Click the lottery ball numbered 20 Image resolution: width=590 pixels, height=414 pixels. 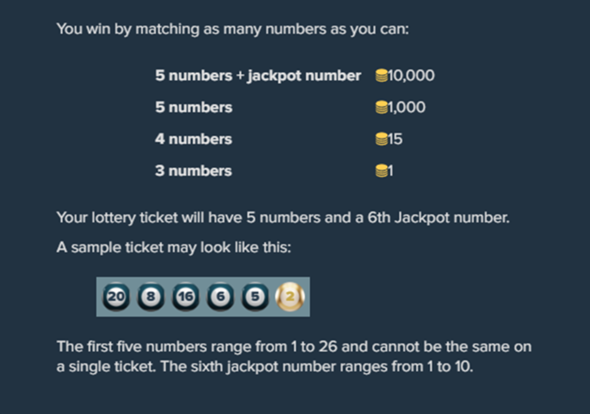(116, 297)
